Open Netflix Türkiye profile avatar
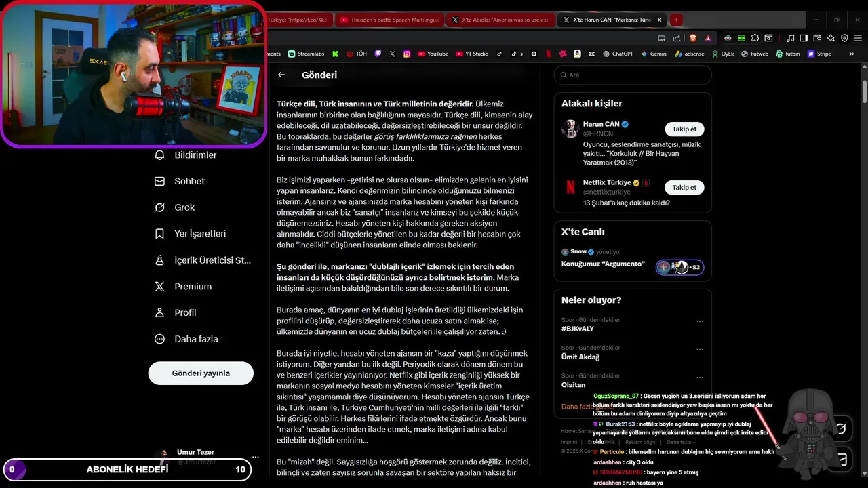 click(570, 186)
